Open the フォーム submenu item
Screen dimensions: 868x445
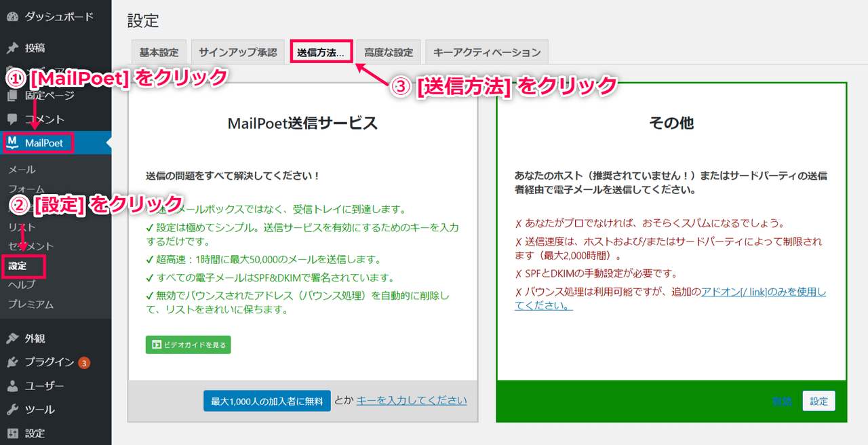point(26,189)
